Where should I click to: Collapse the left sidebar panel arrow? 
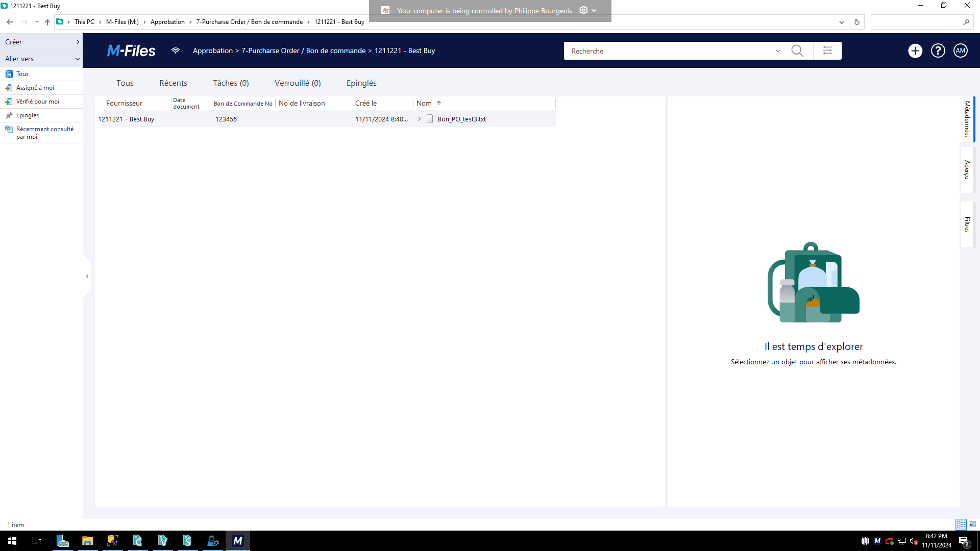coord(87,276)
